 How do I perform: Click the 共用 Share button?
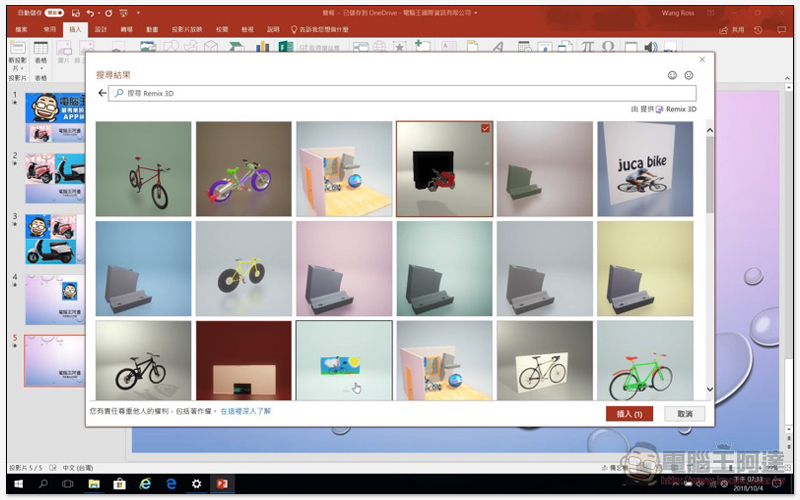732,30
